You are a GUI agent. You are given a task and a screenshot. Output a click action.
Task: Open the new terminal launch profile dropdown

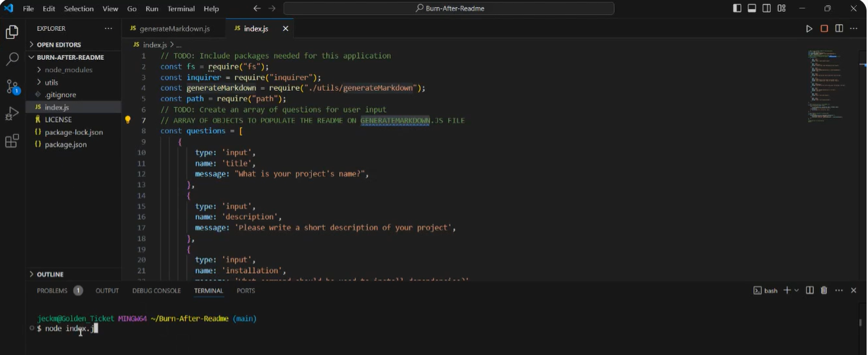(x=797, y=290)
